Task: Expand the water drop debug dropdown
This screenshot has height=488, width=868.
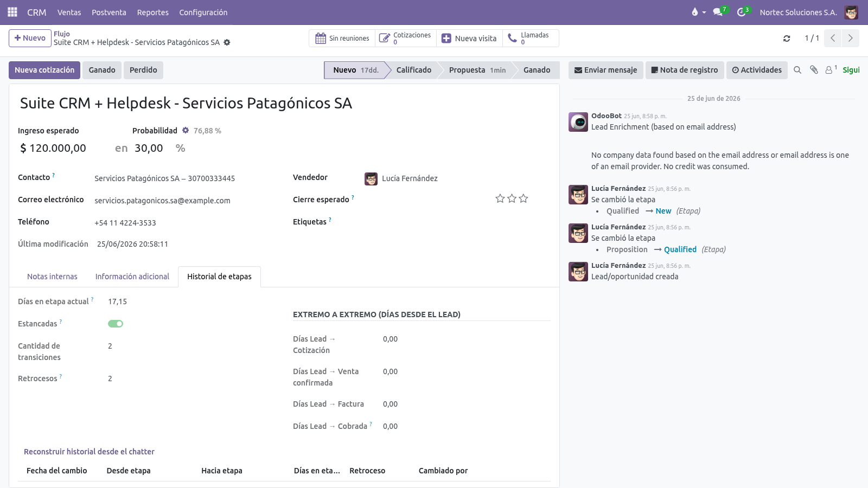Action: click(x=698, y=12)
